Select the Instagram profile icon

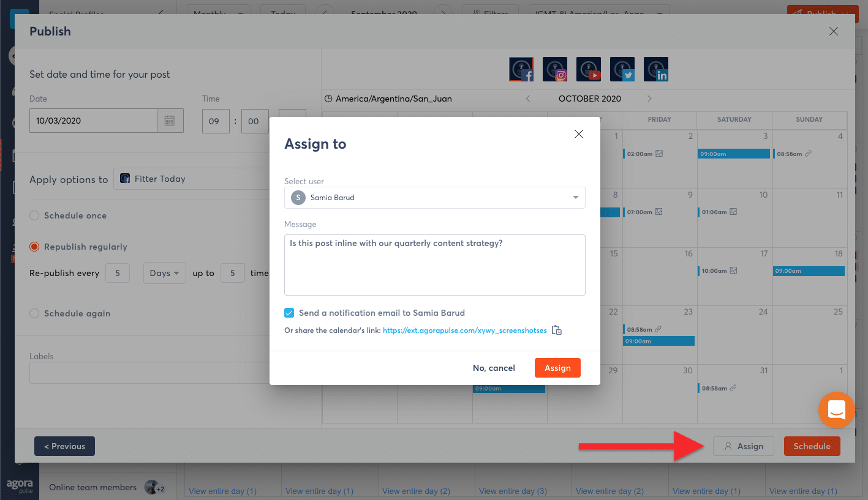(554, 69)
